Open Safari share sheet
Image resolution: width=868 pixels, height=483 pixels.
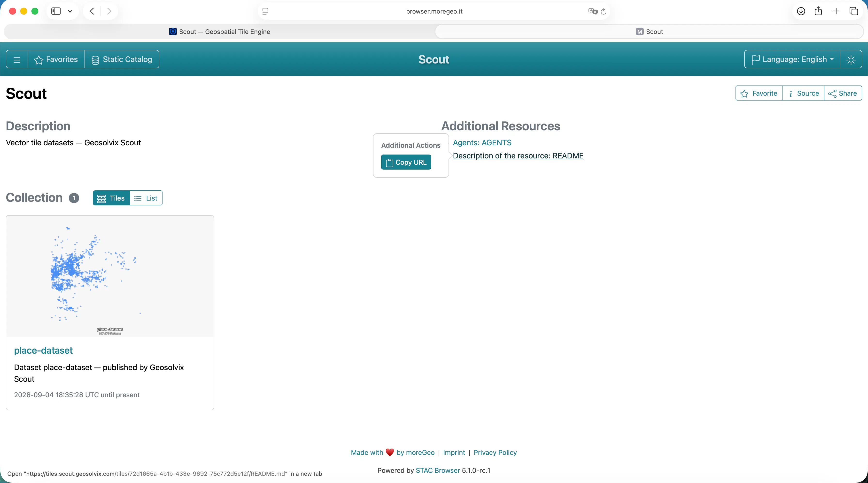tap(818, 11)
